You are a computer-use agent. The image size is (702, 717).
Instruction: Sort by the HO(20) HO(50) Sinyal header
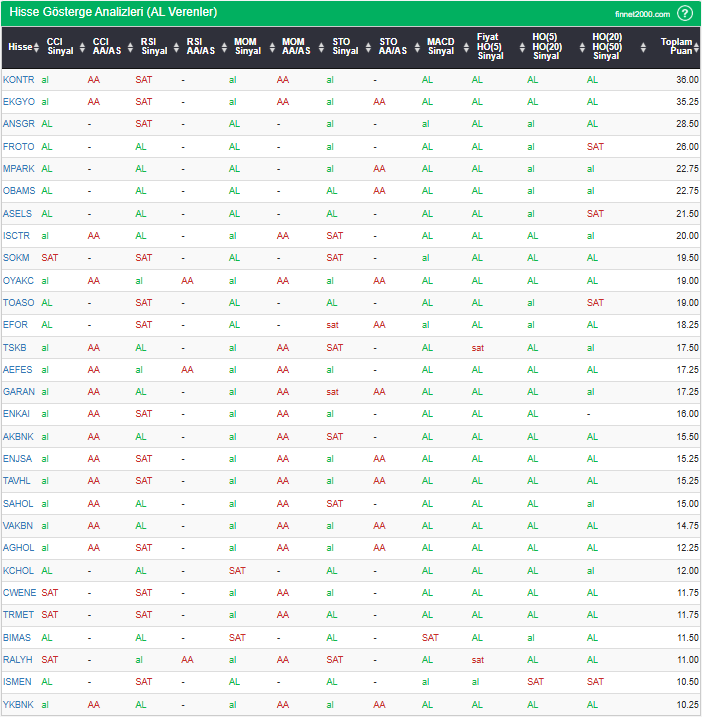point(606,46)
